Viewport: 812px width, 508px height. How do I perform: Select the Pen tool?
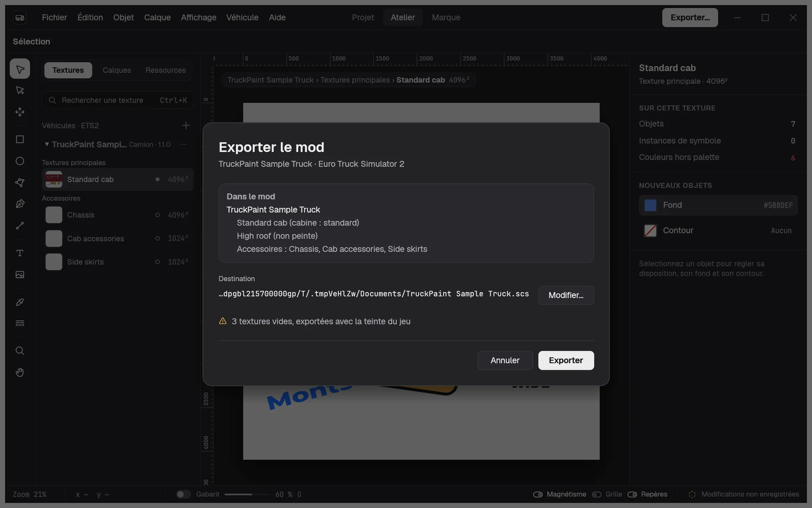point(20,204)
